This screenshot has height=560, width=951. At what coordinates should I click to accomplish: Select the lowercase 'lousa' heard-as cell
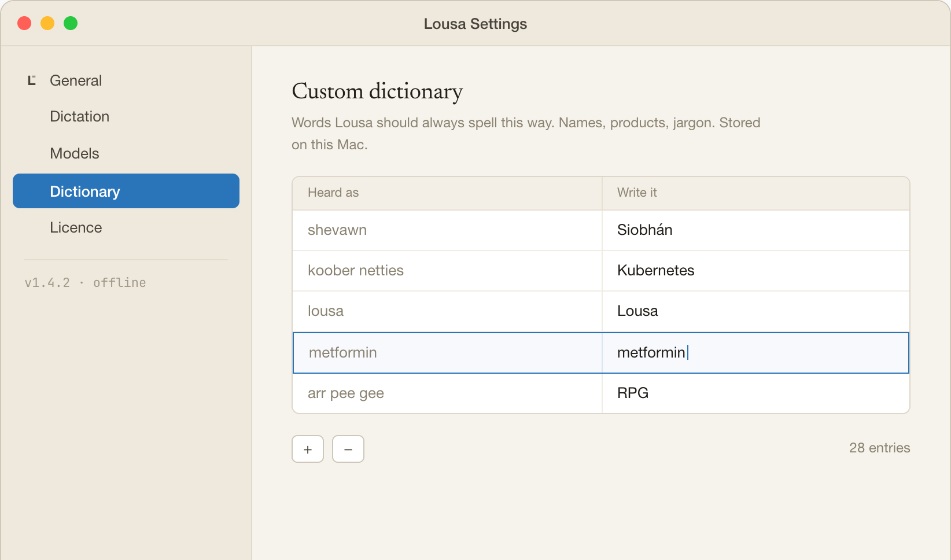pyautogui.click(x=447, y=311)
